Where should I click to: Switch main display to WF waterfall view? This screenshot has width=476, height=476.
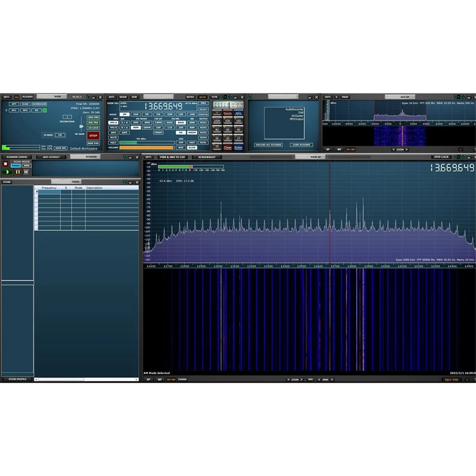[160, 380]
